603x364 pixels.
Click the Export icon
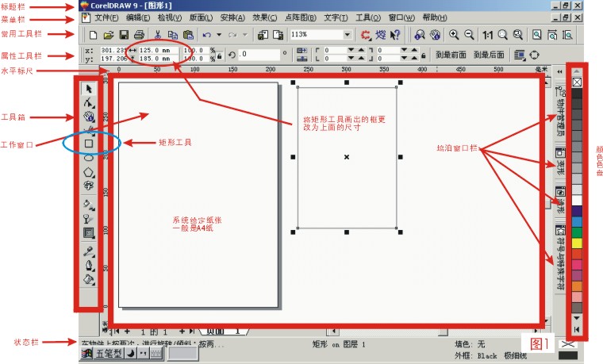(278, 35)
